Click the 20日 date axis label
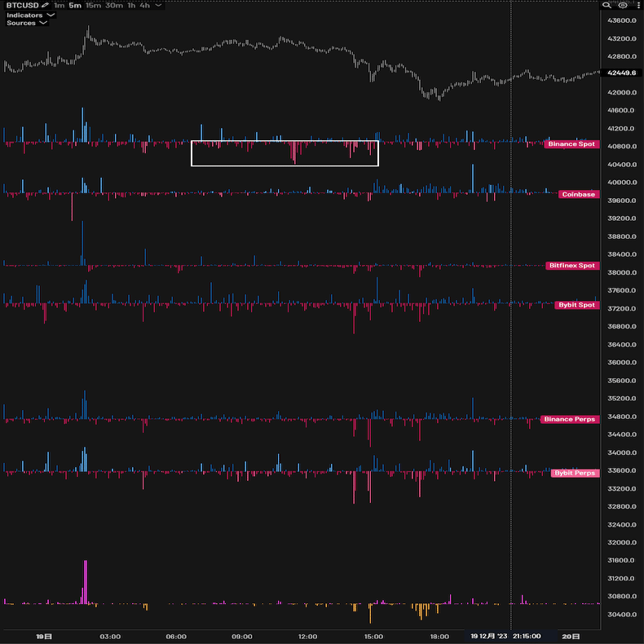644x644 pixels. [x=571, y=637]
